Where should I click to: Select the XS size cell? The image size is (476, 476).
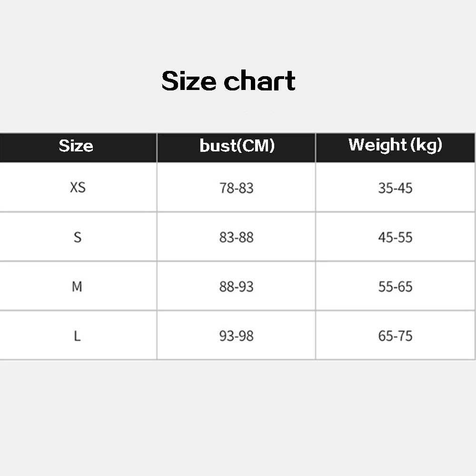78,188
